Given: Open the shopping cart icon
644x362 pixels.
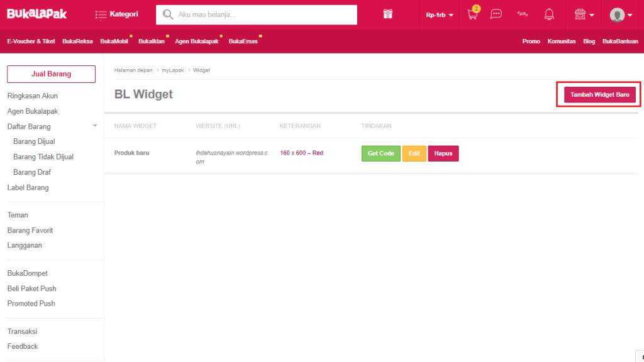Looking at the screenshot, I should tap(473, 14).
